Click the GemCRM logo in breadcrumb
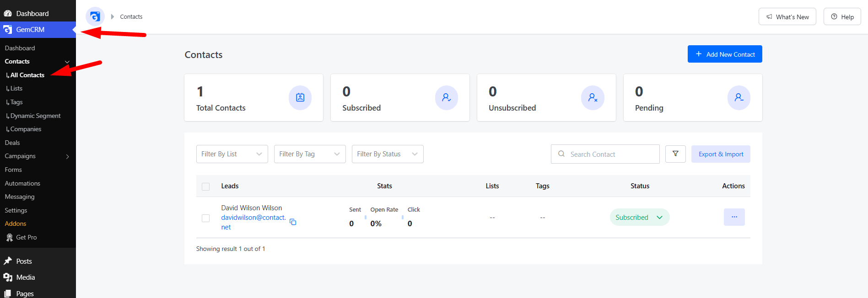Viewport: 868px width, 298px height. tap(95, 16)
